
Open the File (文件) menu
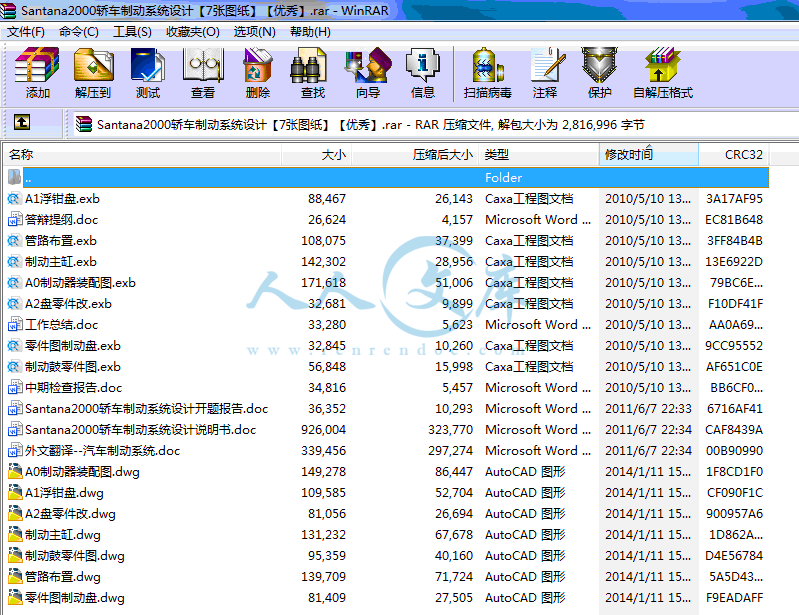25,32
